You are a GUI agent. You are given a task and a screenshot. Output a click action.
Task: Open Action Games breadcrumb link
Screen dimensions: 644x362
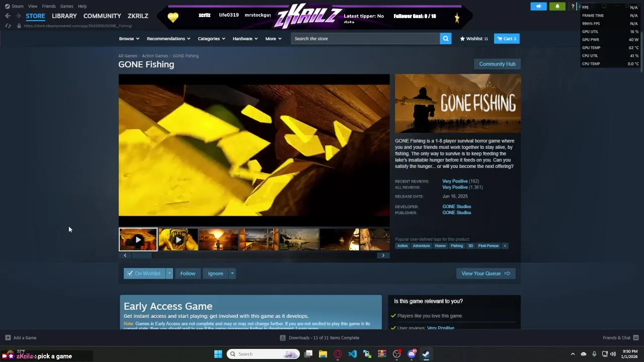point(155,56)
